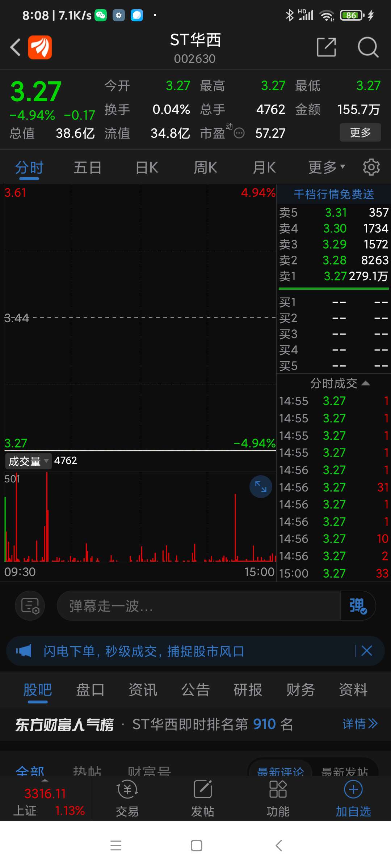Tap WeChat notification icon in status bar
This screenshot has width=391, height=868.
[x=101, y=15]
